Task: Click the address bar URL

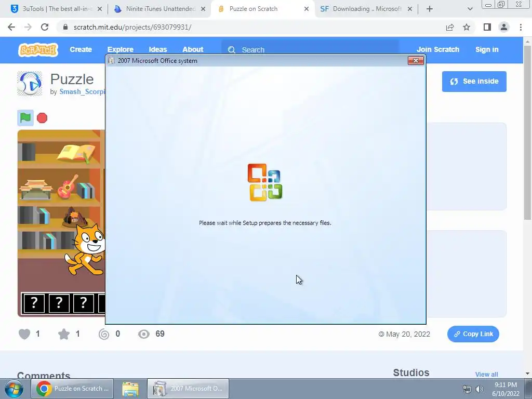Action: (x=132, y=27)
